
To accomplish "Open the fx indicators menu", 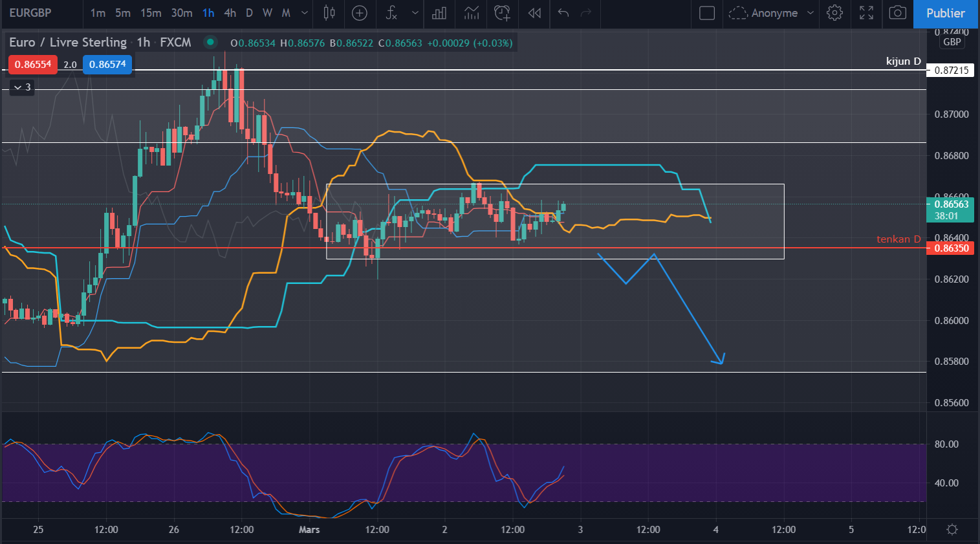I will 391,13.
